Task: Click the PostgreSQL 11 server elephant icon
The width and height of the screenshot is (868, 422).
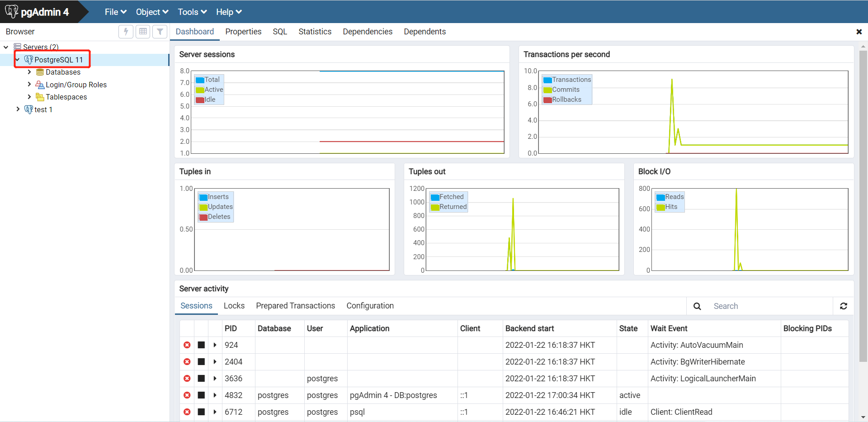Action: click(x=28, y=60)
